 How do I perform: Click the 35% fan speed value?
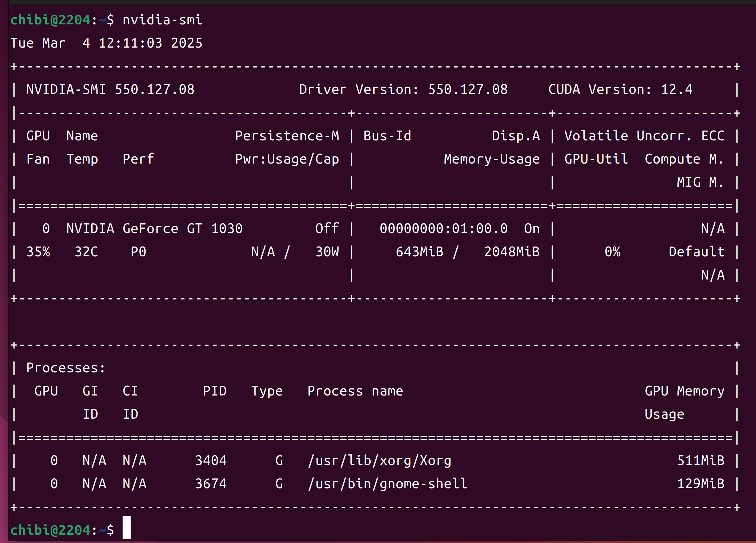coord(38,252)
